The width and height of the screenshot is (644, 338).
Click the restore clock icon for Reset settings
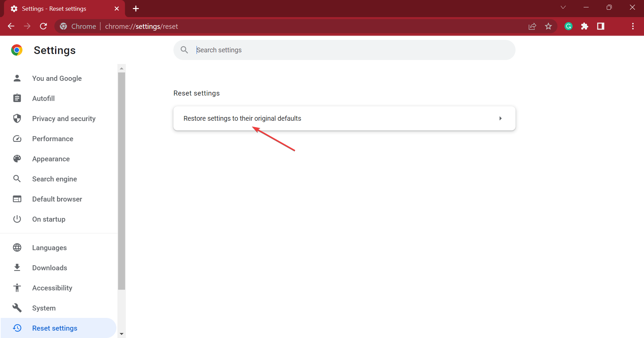(x=17, y=328)
